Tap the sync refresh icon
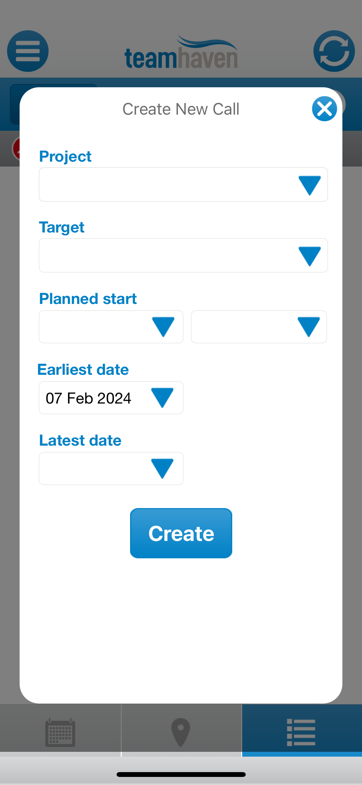Screen dimensions: 362x785 (x=334, y=51)
